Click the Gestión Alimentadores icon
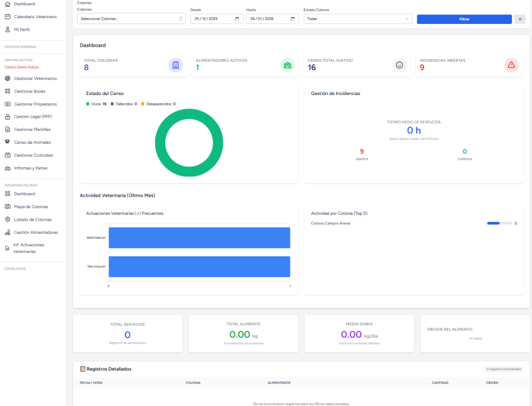The image size is (532, 406). [x=7, y=233]
